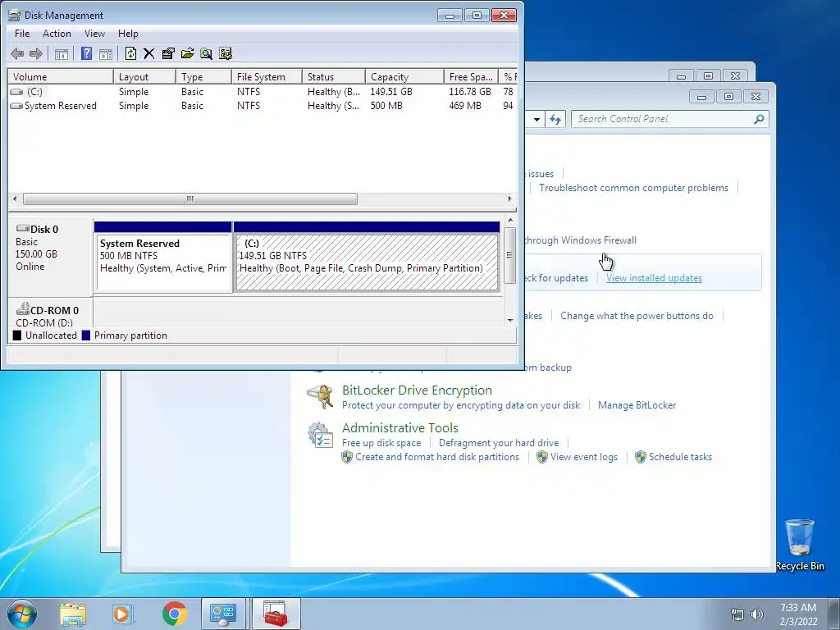This screenshot has height=630, width=840.
Task: Open the View menu
Action: 94,33
